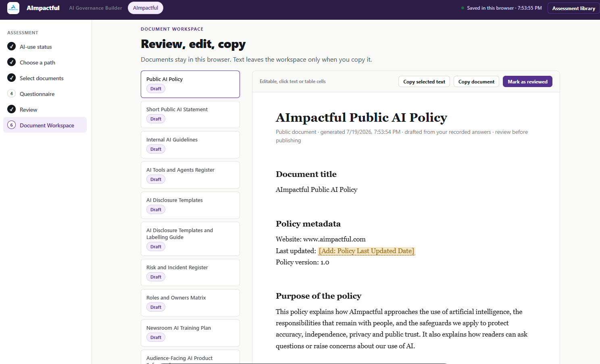600x364 pixels.
Task: Click the Saved in this browser timestamp
Action: click(504, 8)
